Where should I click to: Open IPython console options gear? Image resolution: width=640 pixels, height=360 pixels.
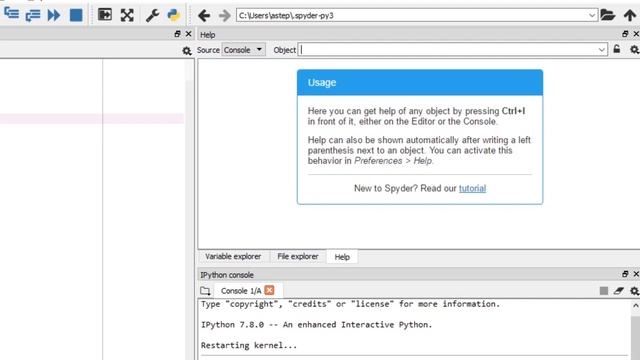click(634, 291)
